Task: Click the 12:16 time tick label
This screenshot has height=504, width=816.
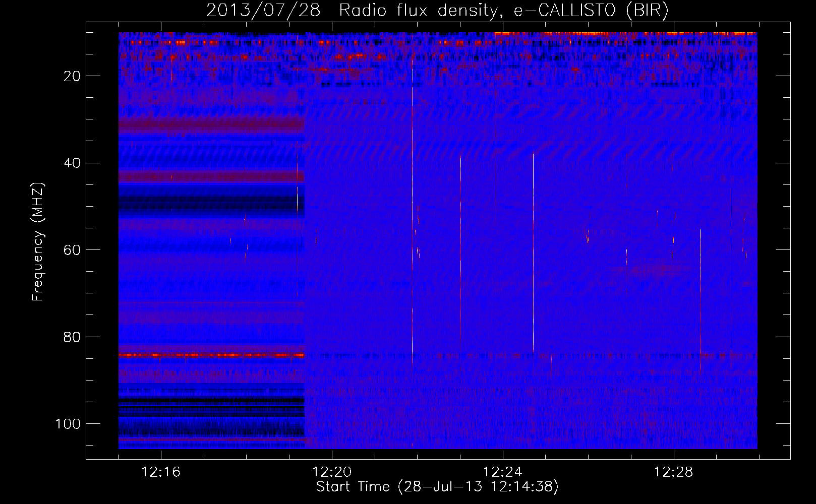Action: (x=161, y=472)
